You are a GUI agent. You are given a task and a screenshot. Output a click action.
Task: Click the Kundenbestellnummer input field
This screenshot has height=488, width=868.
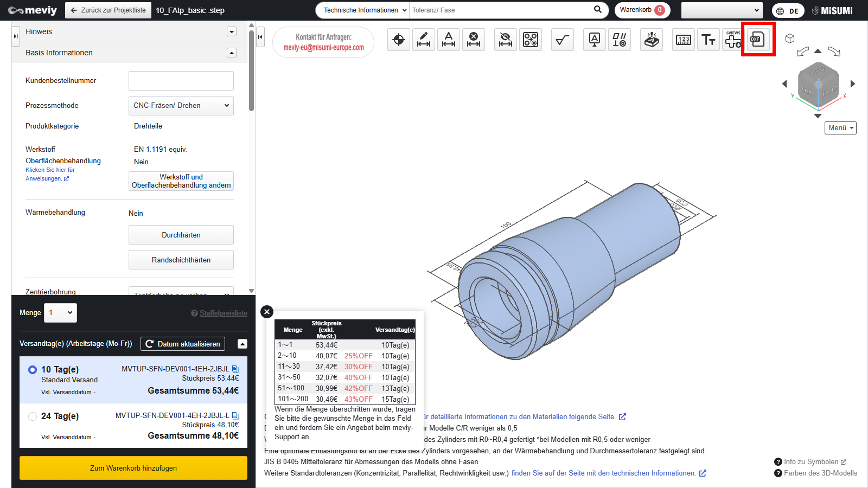point(181,81)
